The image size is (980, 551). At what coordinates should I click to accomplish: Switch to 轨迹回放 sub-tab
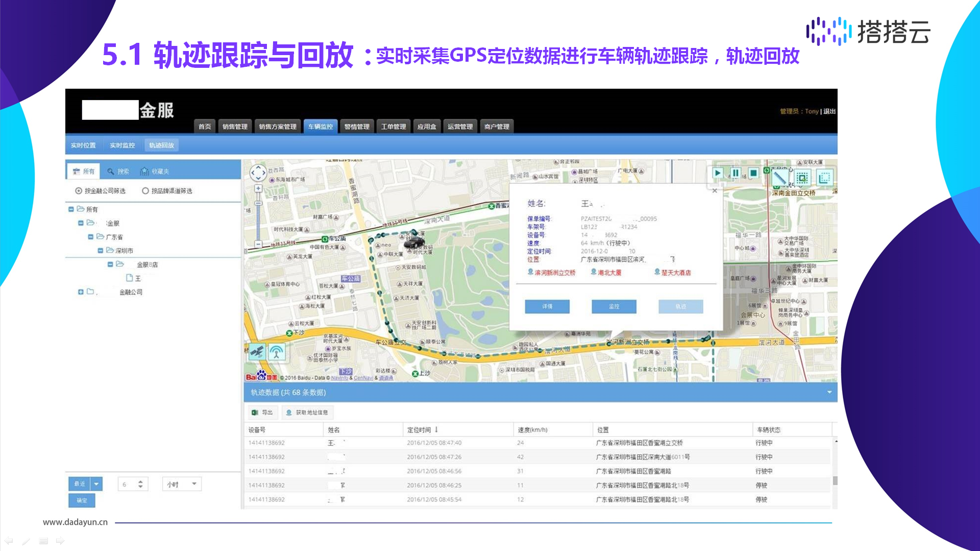(162, 145)
